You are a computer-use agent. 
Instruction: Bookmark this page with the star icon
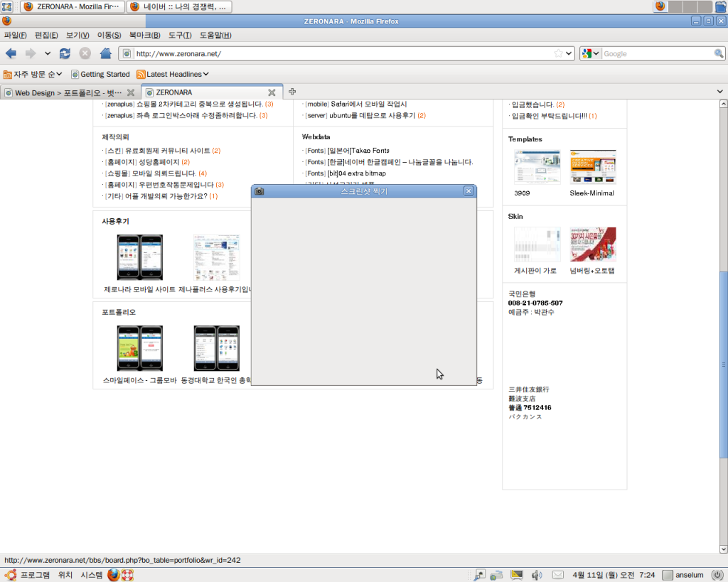(559, 53)
